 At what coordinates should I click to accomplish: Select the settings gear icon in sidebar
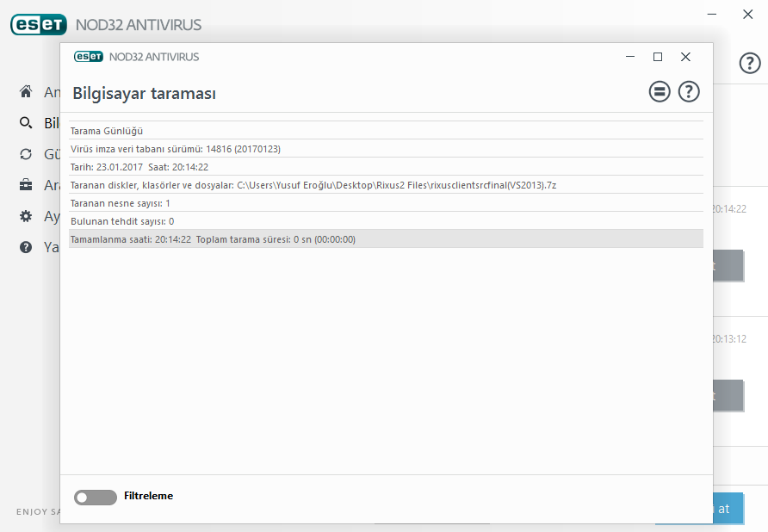coord(26,216)
